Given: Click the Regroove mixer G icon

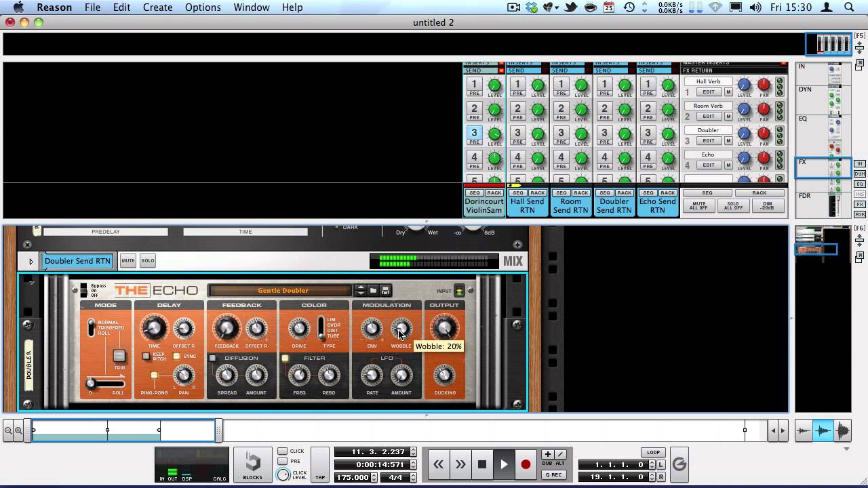Looking at the screenshot, I should pos(679,464).
